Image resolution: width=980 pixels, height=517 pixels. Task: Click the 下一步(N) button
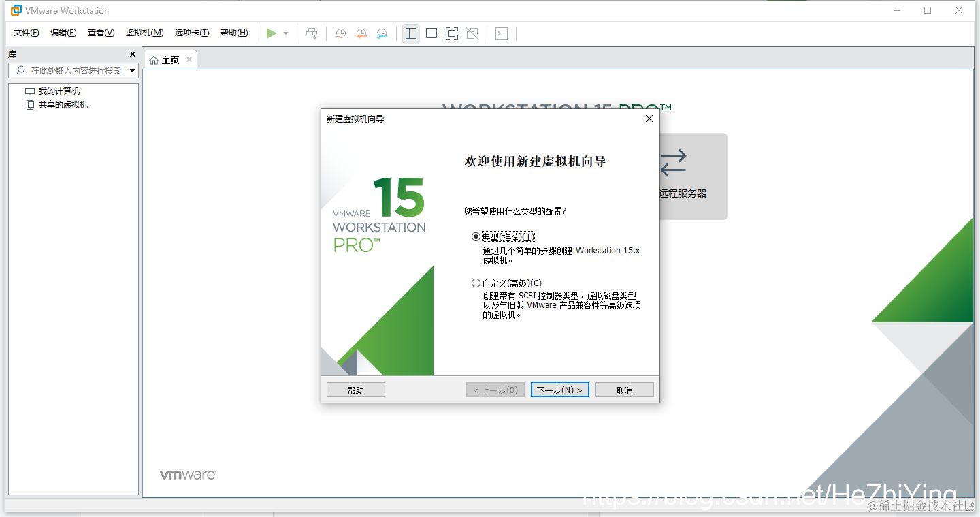point(559,390)
